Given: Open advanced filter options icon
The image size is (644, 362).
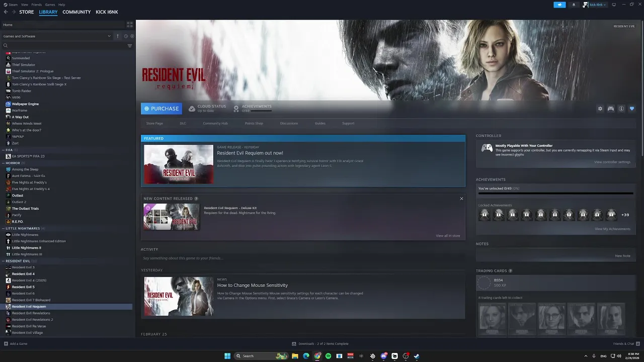Looking at the screenshot, I should coord(130,46).
